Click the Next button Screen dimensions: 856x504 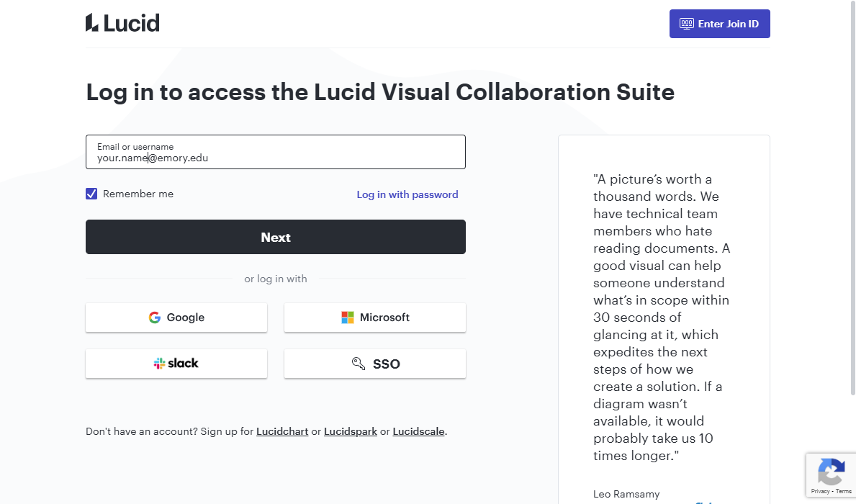276,237
